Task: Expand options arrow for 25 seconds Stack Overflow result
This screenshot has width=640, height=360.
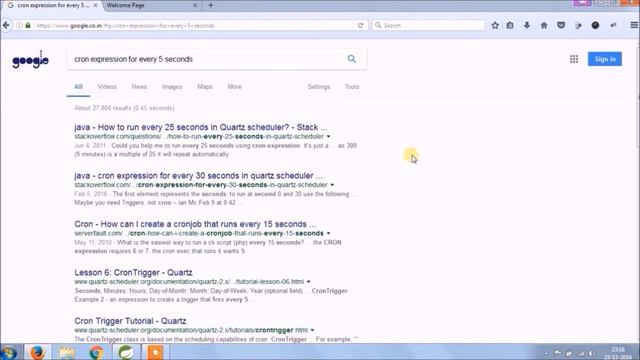Action: pyautogui.click(x=329, y=137)
